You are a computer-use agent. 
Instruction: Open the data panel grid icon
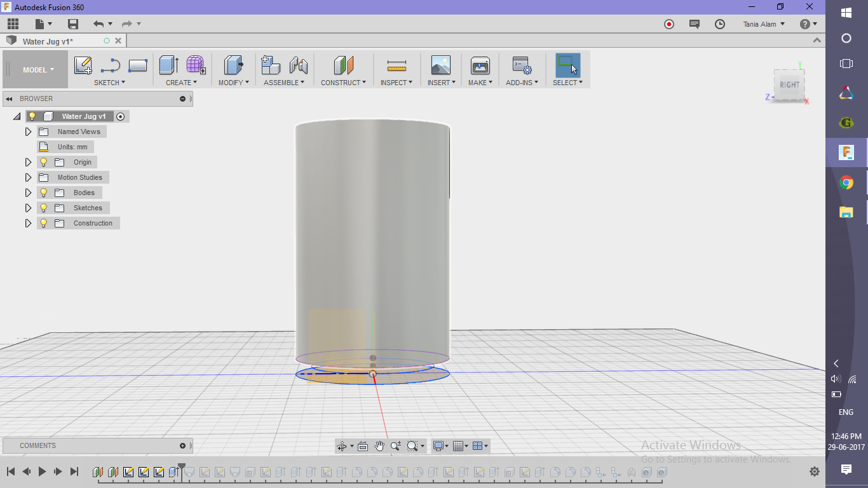coord(13,24)
